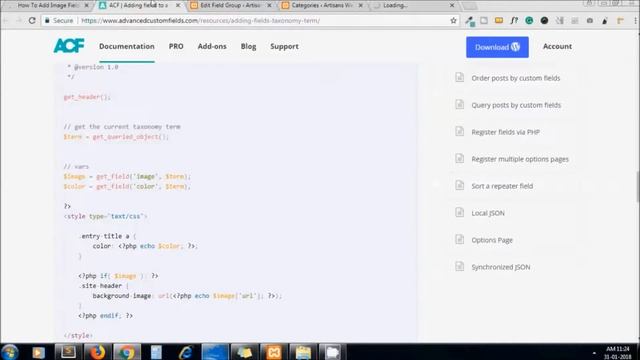
Task: Click document icon beside 'Query posts by custom fields'
Action: pyautogui.click(x=460, y=104)
